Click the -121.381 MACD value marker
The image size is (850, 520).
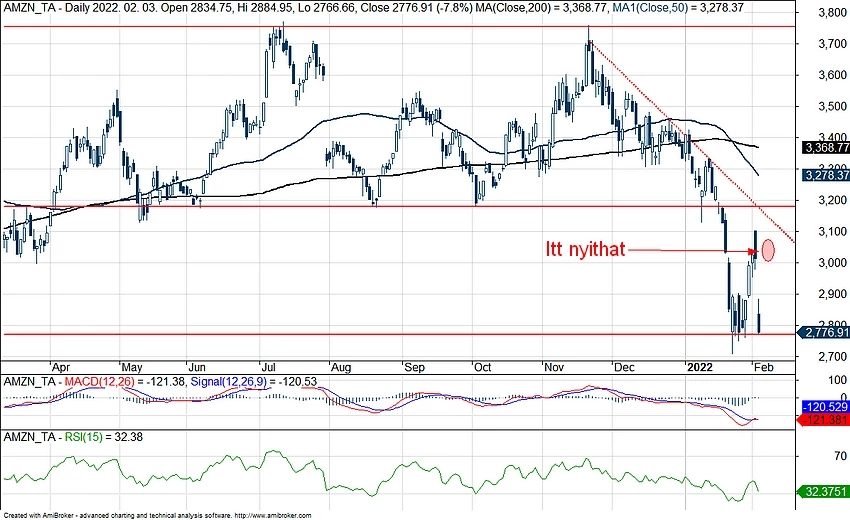(825, 420)
